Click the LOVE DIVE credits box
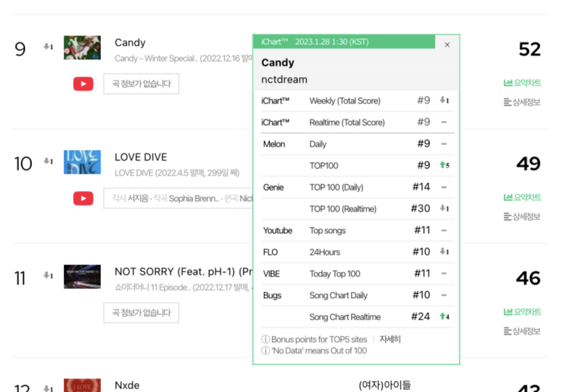This screenshot has width=565, height=392. coord(178,198)
